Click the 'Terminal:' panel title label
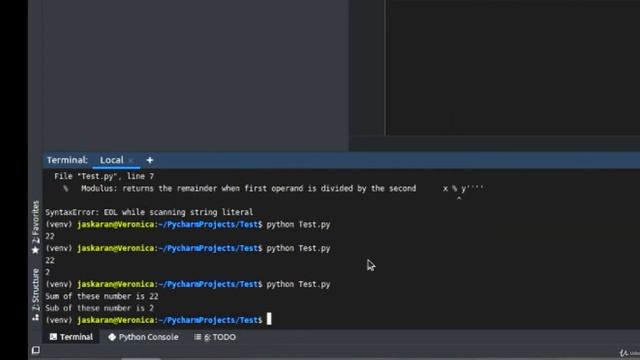Screen dimensions: 640x360 pos(67,160)
